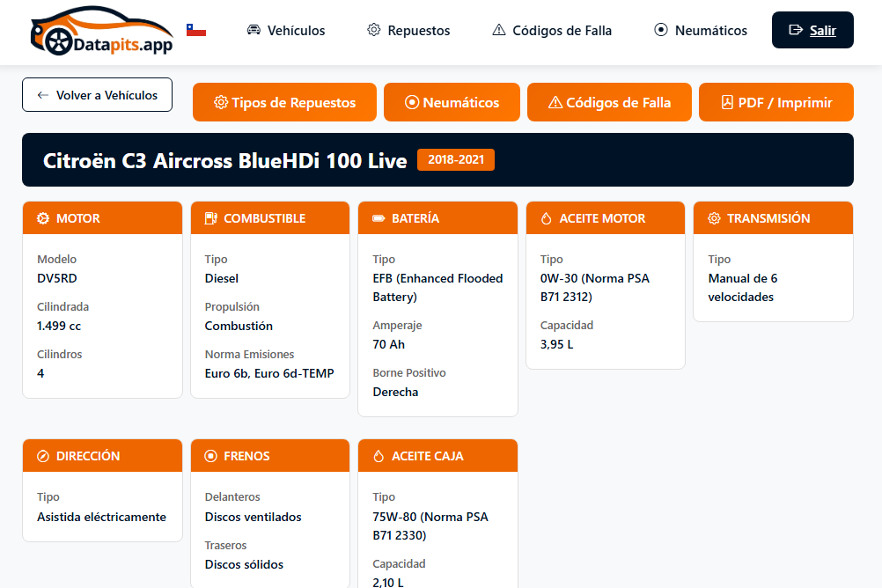Click the disc icon in FRENOS header

pos(211,456)
